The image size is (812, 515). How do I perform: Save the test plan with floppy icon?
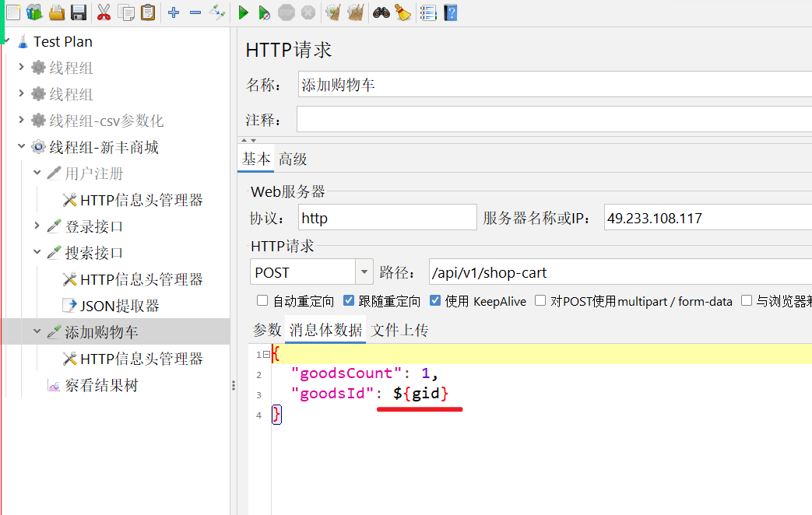78,12
